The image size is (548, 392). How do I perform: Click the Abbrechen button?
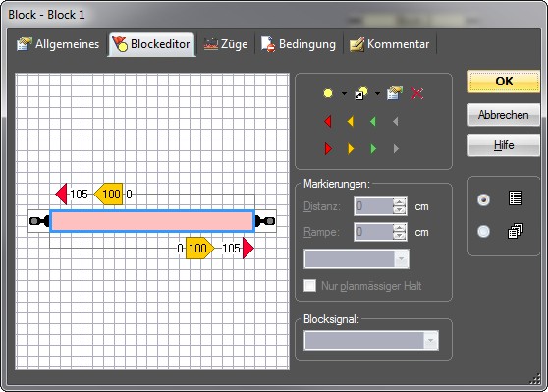pos(504,114)
